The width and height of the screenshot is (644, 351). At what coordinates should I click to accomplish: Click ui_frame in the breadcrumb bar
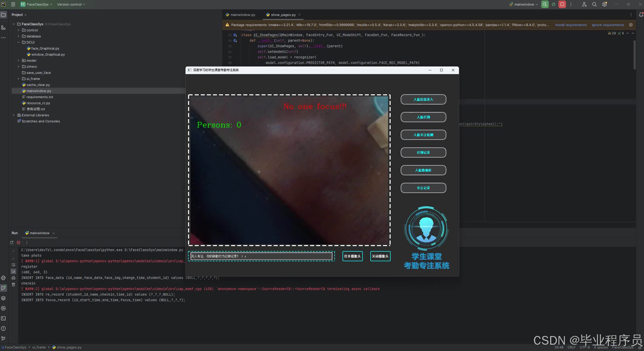point(39,347)
